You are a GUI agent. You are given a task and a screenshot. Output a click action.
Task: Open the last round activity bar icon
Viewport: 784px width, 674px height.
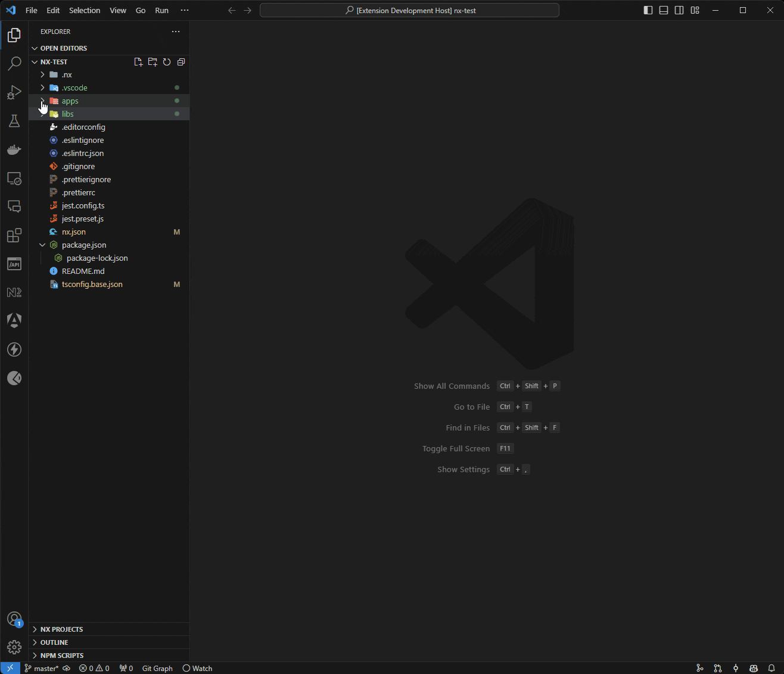[14, 378]
